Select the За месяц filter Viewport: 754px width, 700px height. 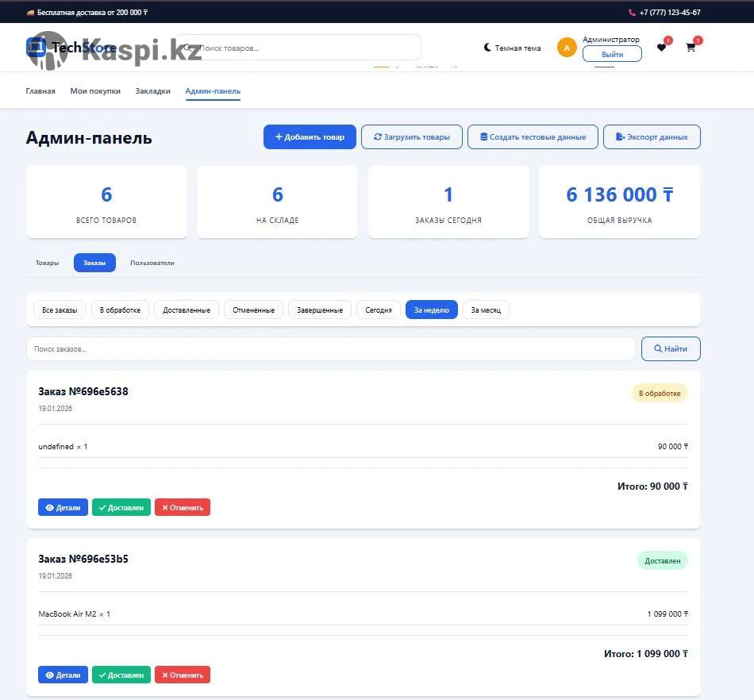[486, 310]
